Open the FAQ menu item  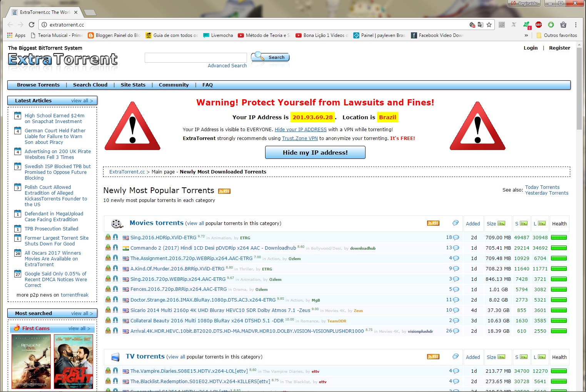pos(207,85)
